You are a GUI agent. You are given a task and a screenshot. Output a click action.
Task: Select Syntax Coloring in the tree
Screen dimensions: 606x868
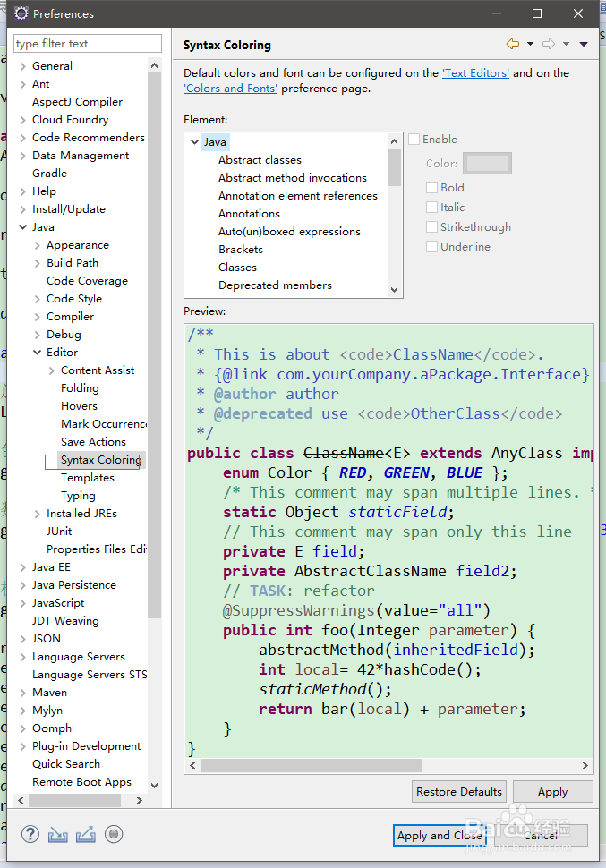(101, 460)
